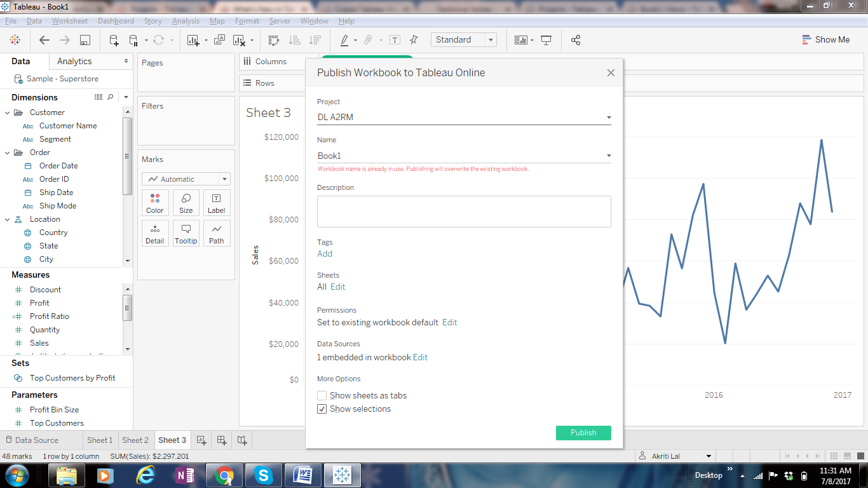Screen dimensions: 868x488
Task: Open the Name dropdown arrow for Book1
Action: click(x=609, y=156)
